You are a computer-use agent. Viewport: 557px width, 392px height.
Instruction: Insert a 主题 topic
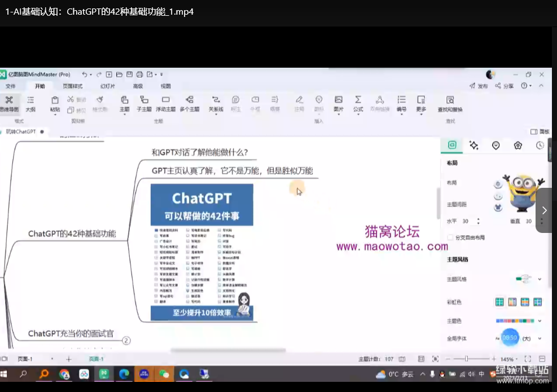pos(124,104)
